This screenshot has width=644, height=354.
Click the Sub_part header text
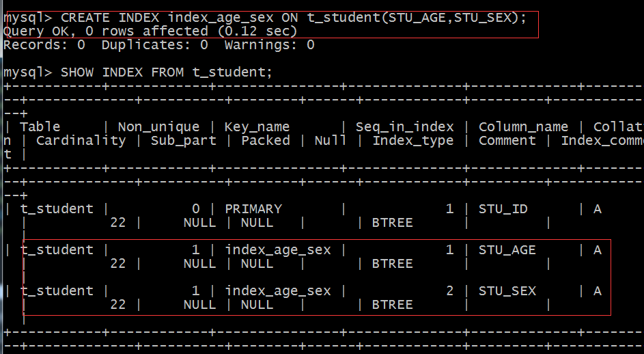click(183, 141)
